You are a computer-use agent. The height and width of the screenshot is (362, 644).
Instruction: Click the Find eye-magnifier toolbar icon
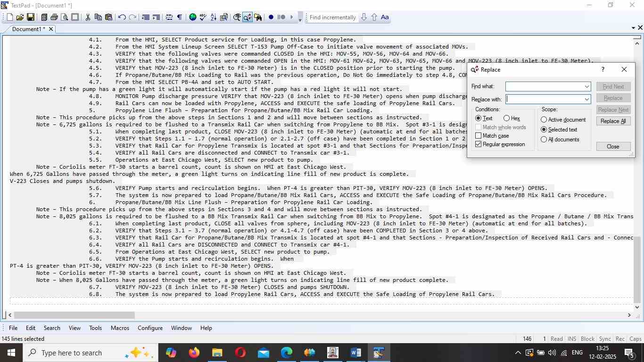click(x=237, y=17)
